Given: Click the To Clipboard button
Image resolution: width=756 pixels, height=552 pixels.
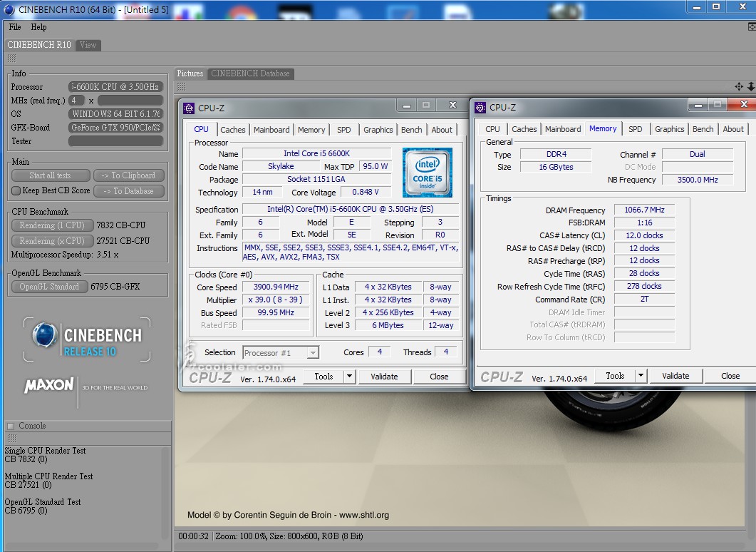Looking at the screenshot, I should point(129,175).
